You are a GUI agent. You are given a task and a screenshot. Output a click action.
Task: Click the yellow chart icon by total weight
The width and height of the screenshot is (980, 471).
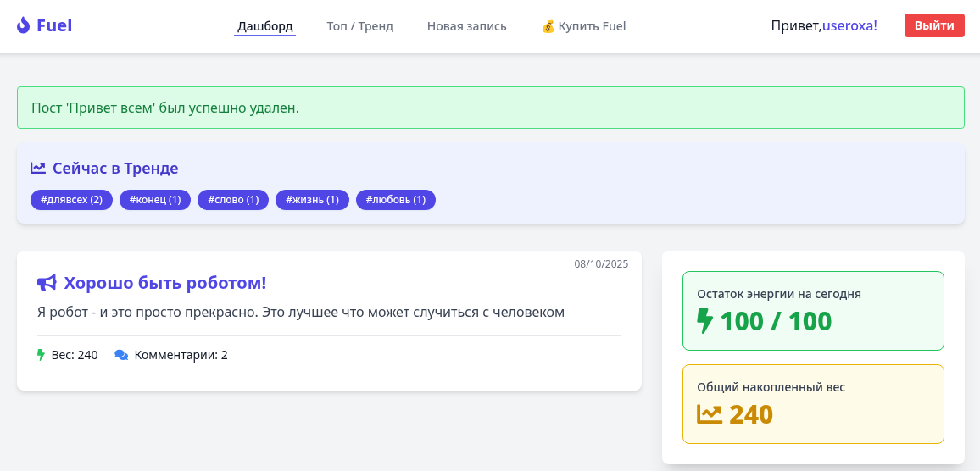[x=709, y=414]
